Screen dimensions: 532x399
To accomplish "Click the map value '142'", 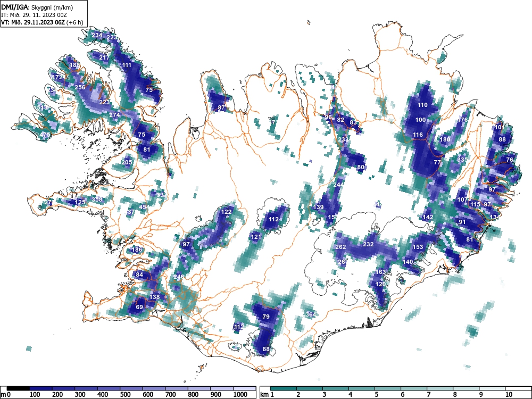I will [x=428, y=217].
